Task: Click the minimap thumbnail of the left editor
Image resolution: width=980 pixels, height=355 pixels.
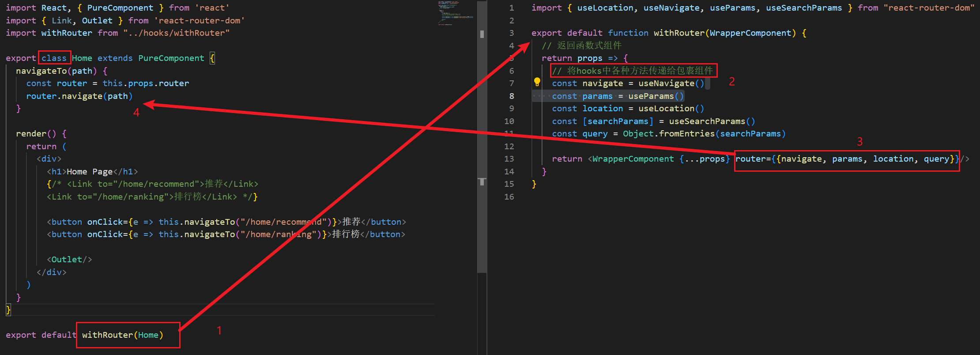Action: click(455, 13)
